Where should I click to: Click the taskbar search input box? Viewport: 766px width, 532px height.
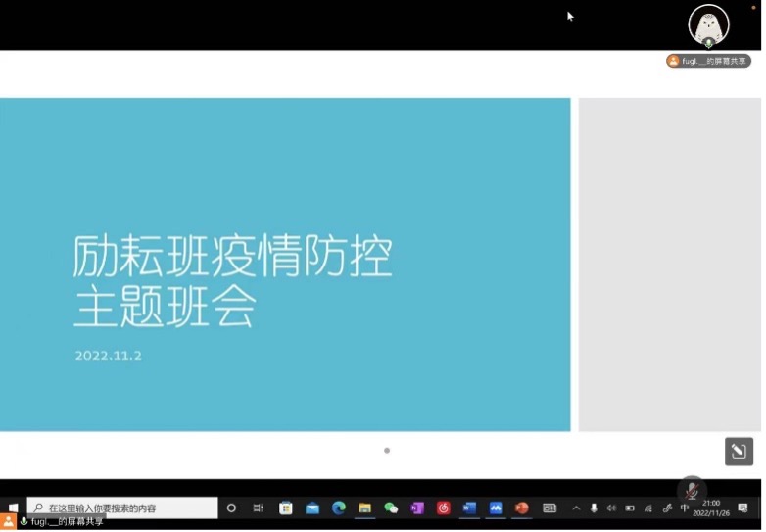pyautogui.click(x=122, y=508)
